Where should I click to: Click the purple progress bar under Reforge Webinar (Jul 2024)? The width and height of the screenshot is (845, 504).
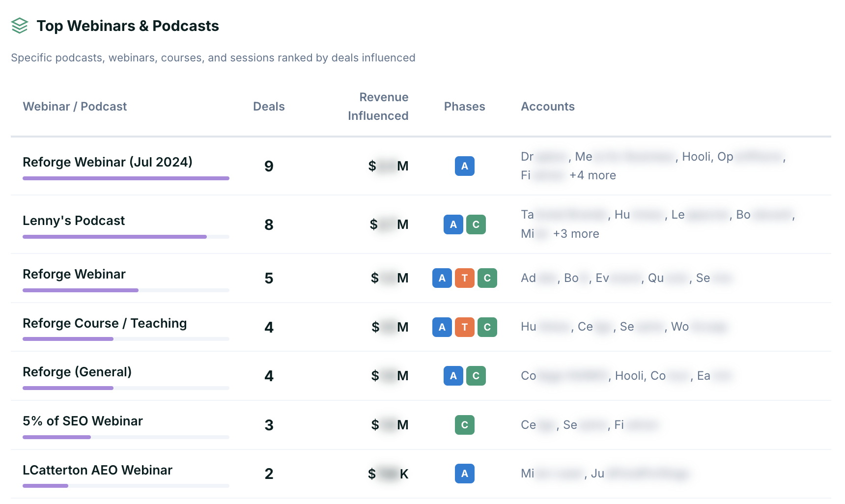[x=126, y=178]
